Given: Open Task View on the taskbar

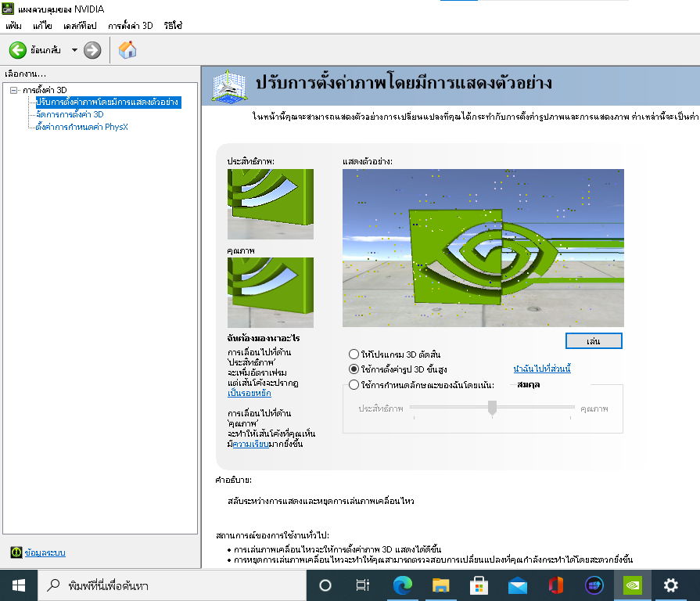Looking at the screenshot, I should point(362,585).
